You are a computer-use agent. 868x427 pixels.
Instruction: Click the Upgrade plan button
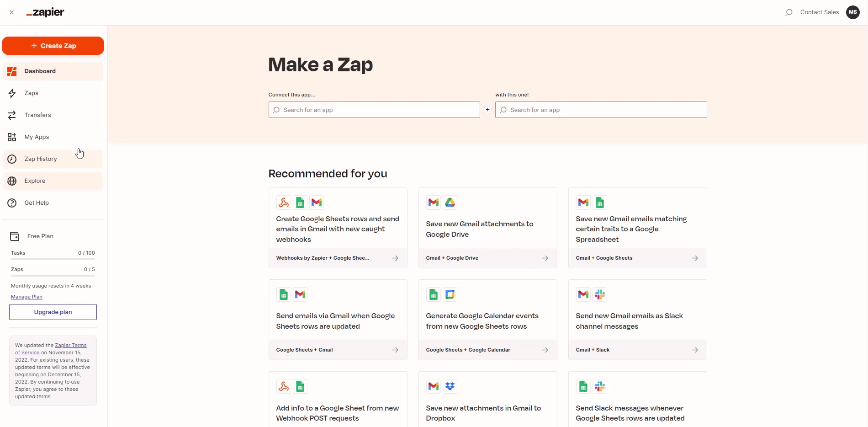pyautogui.click(x=53, y=312)
